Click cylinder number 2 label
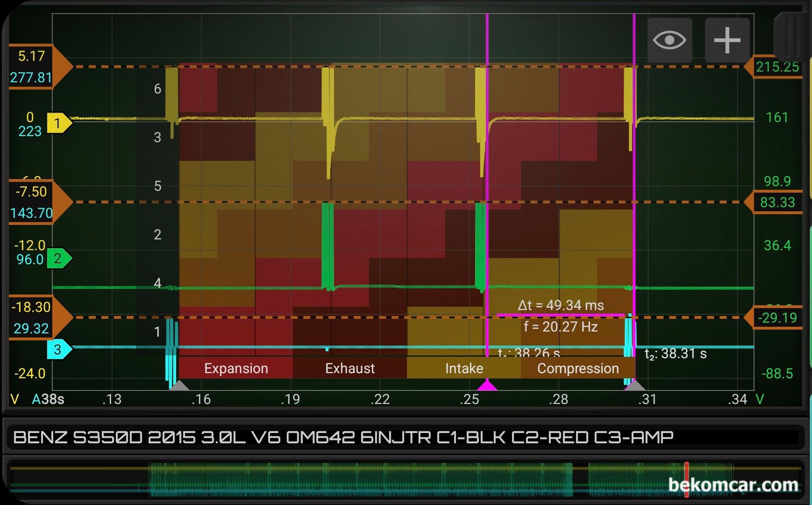812x505 pixels. [x=157, y=234]
